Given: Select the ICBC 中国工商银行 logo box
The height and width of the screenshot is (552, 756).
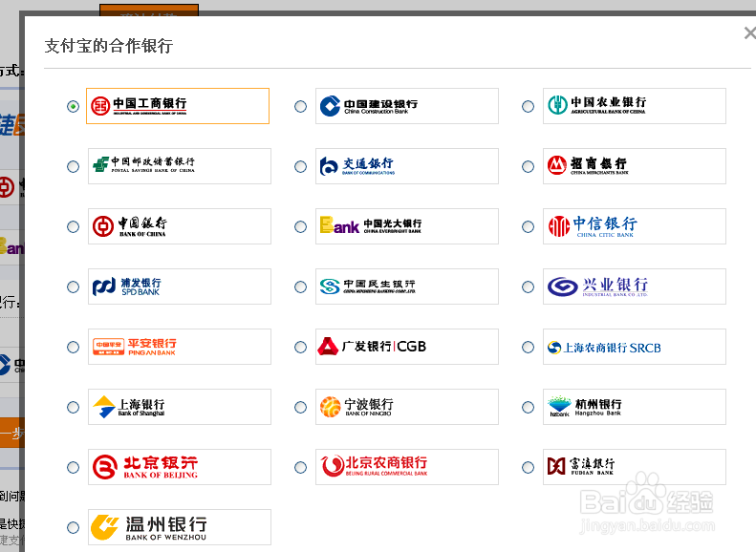Looking at the screenshot, I should pos(178,106).
